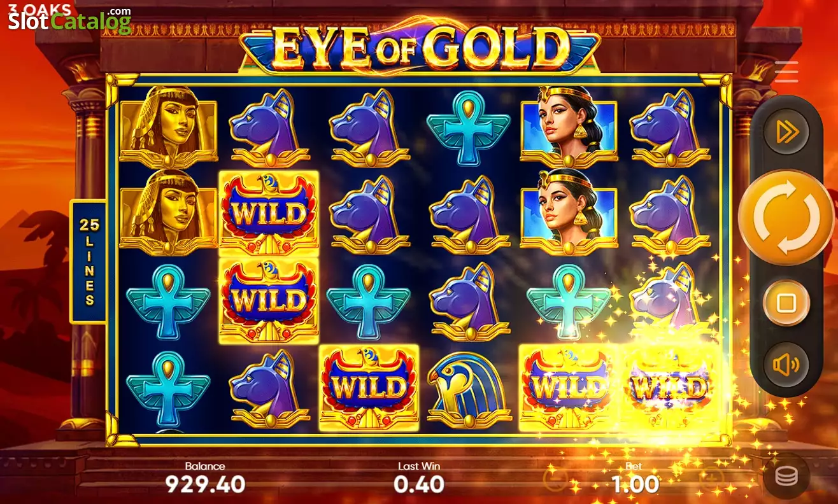Click the golden pharaoh symbol in the top-left
The image size is (838, 504).
169,126
